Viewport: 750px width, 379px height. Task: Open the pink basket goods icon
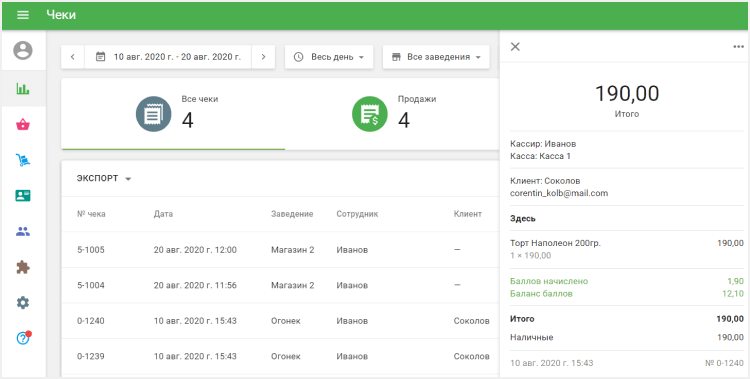[x=22, y=125]
